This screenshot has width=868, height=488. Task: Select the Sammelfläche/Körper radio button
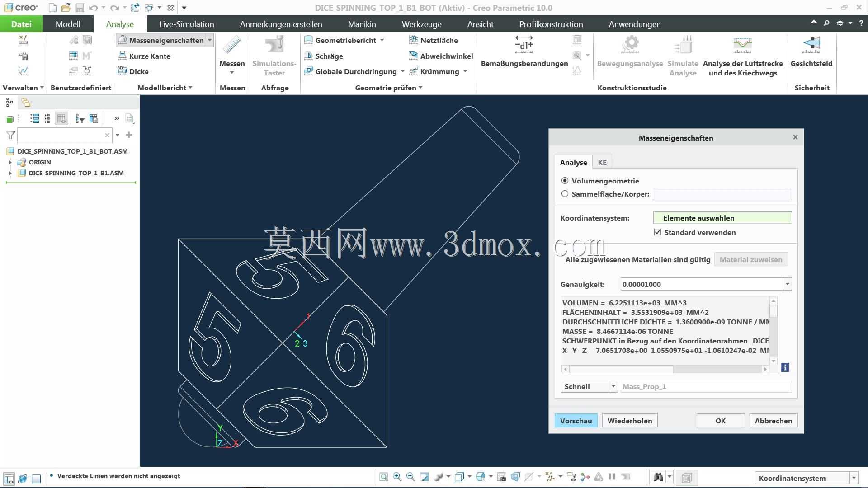tap(565, 194)
